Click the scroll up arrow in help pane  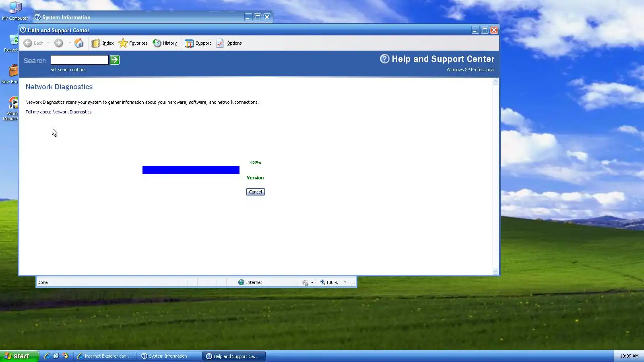tap(496, 81)
